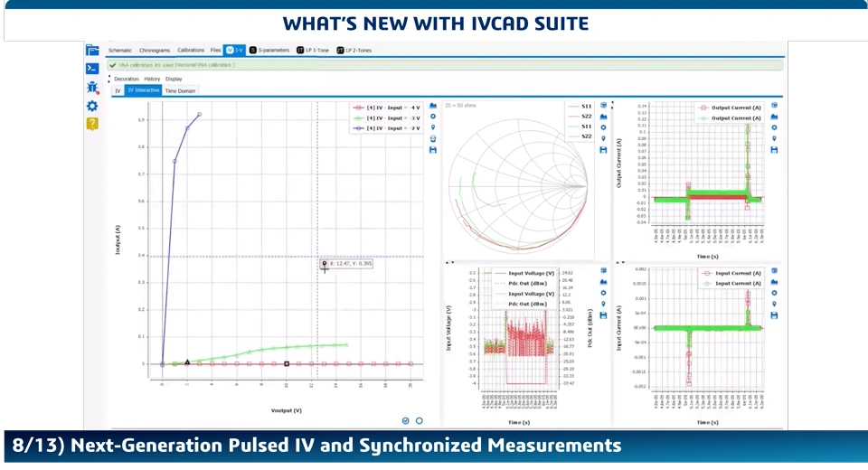Toggle first S11 legend entry in Smith chart

click(580, 106)
